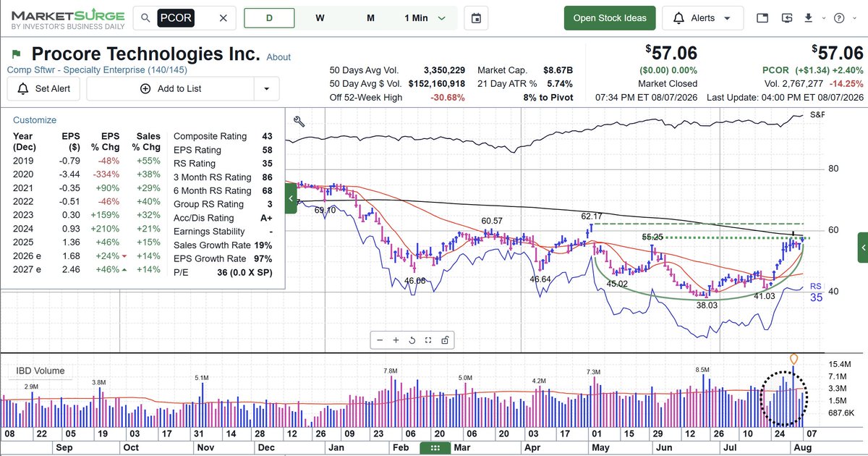Expand the help menu chevron

pyautogui.click(x=854, y=18)
